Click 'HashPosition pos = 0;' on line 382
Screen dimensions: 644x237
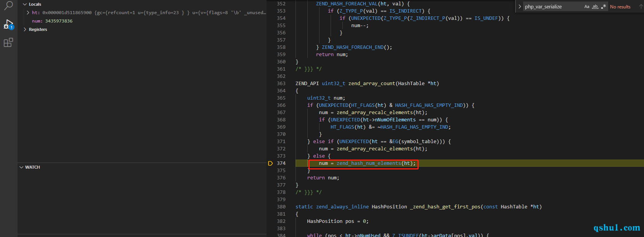click(x=338, y=221)
